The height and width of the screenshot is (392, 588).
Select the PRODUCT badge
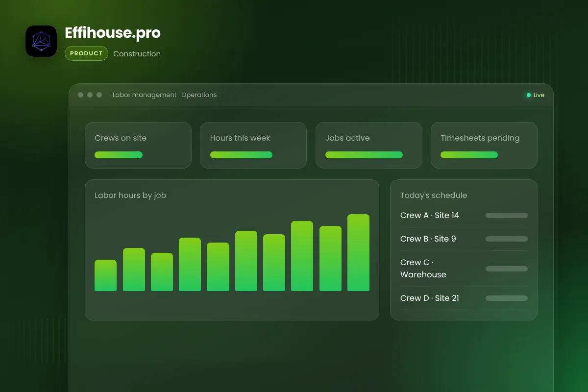pyautogui.click(x=86, y=53)
